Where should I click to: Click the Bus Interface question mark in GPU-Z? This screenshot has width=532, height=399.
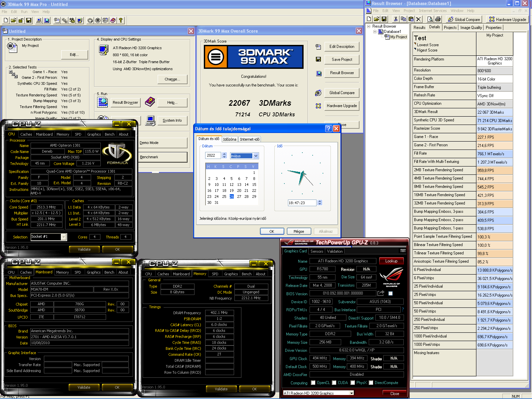click(x=403, y=310)
